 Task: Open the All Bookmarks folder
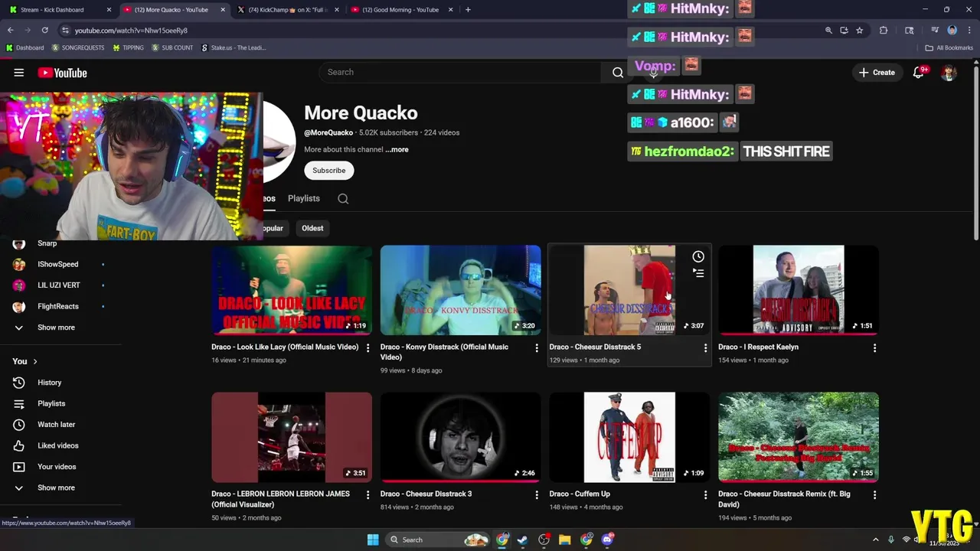[949, 47]
